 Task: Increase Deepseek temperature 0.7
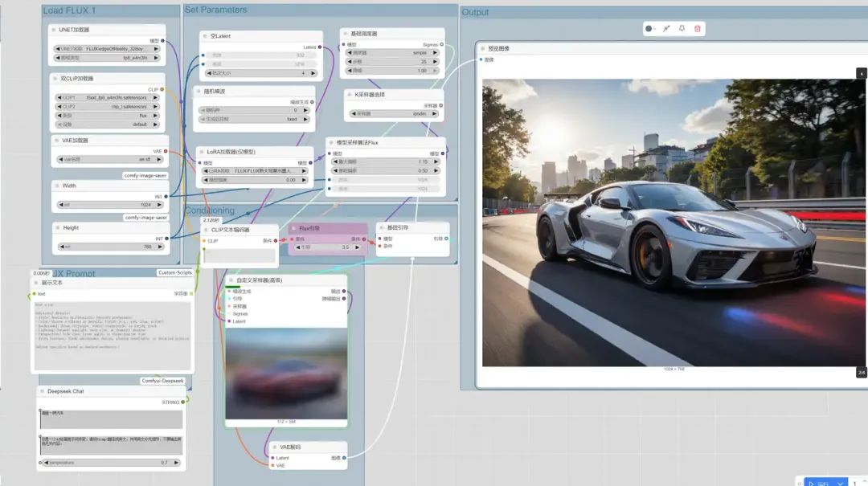177,463
